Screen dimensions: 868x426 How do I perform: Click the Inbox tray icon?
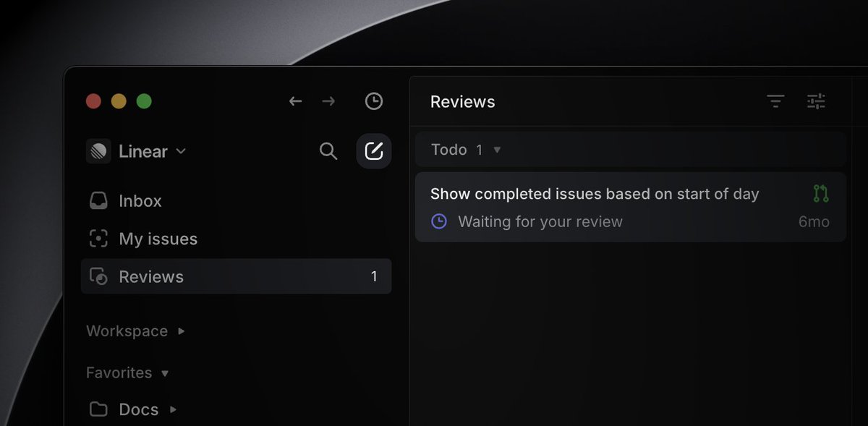tap(98, 200)
